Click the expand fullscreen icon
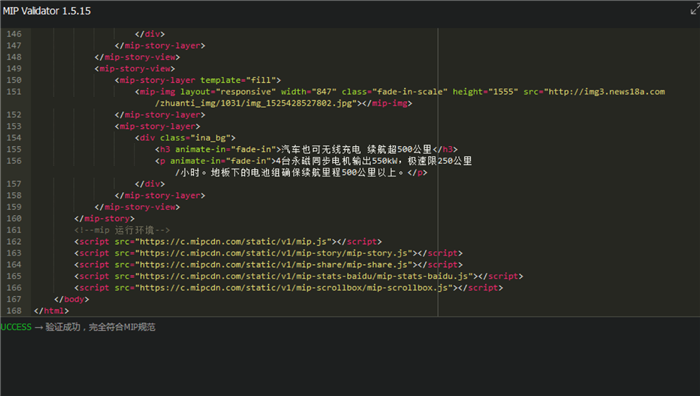Viewport: 700px width, 396px height. [x=695, y=9]
